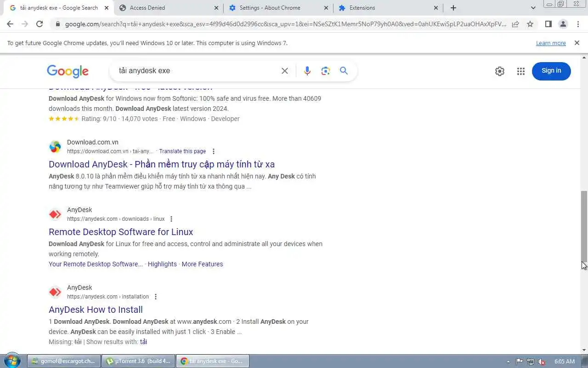This screenshot has height=368, width=588.
Task: Open the More Features sitelink
Action: click(x=202, y=264)
